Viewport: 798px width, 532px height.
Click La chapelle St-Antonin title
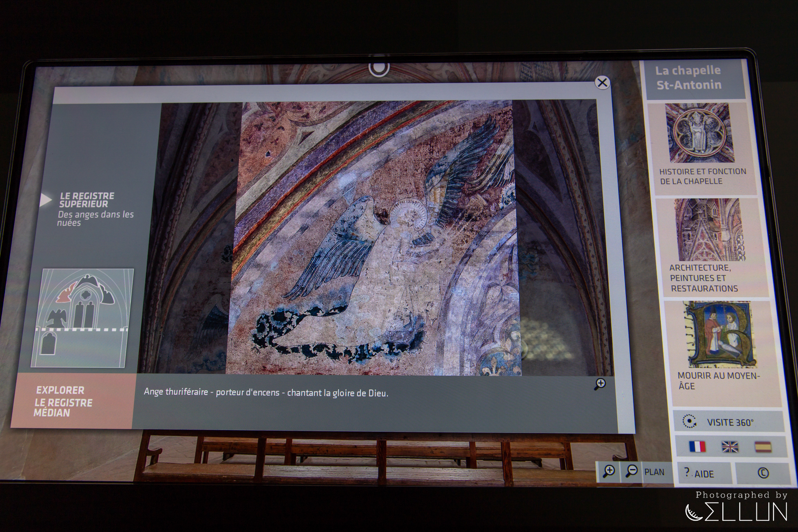tap(689, 78)
